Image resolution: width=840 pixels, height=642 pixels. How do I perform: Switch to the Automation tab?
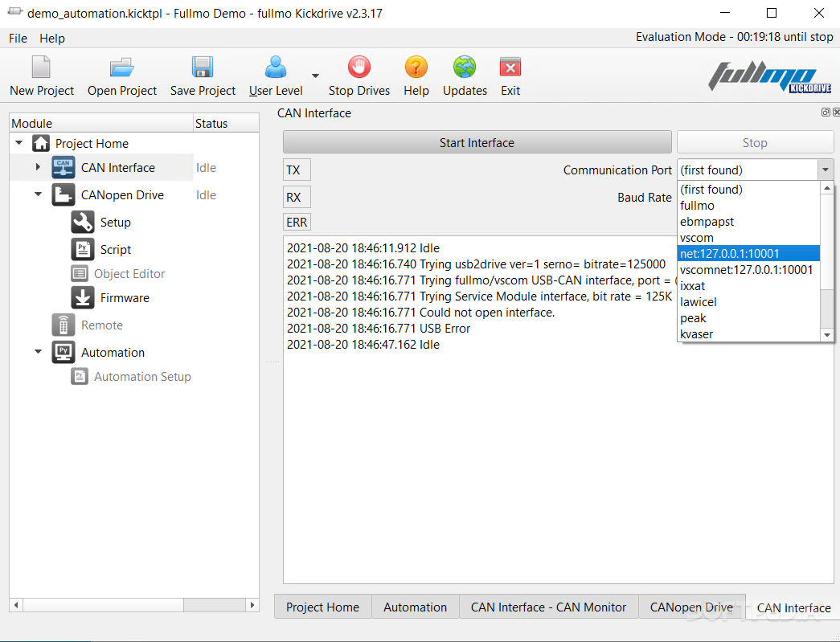pyautogui.click(x=416, y=607)
